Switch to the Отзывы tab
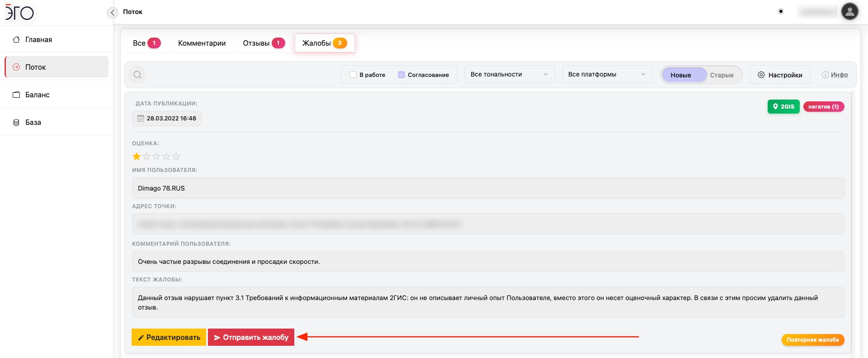Screen dimensions: 868x358 tap(264, 43)
